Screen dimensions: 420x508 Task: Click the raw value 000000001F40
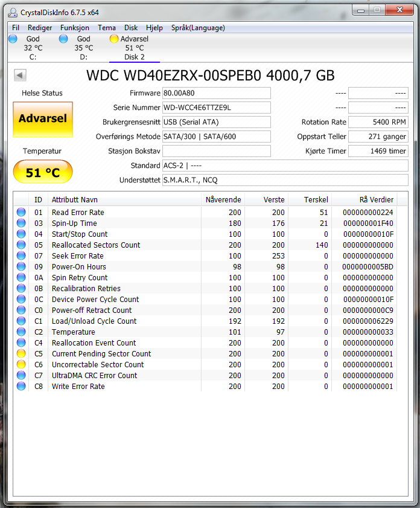[x=368, y=223]
